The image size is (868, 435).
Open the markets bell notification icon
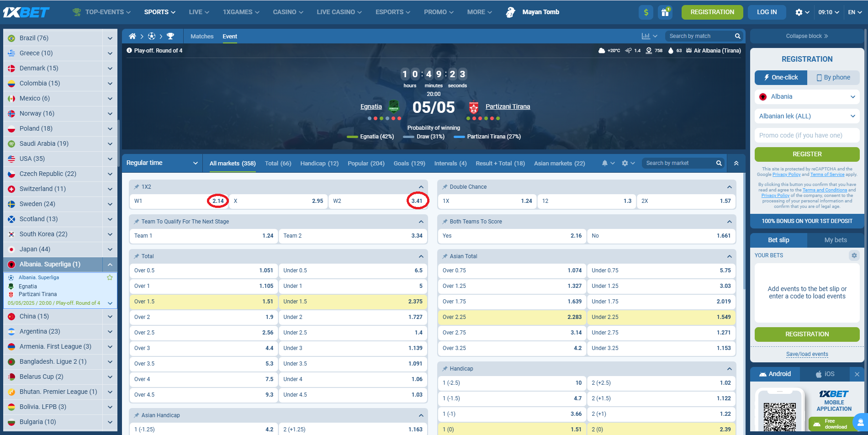point(605,163)
